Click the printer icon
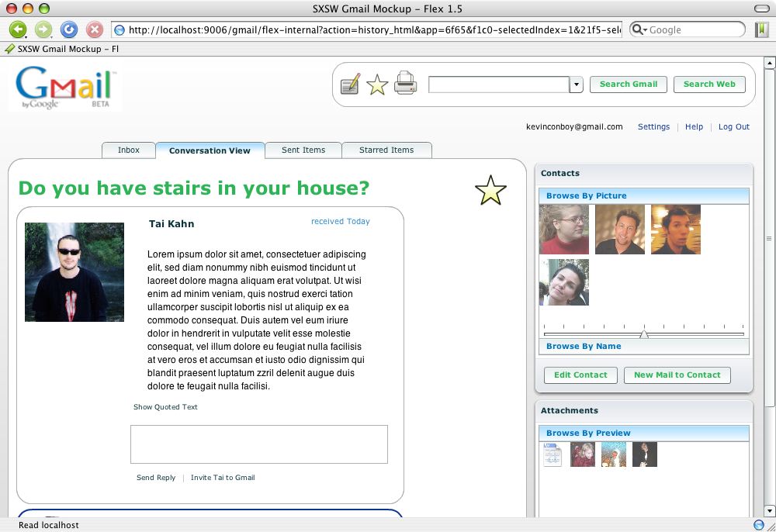The image size is (776, 532). click(x=405, y=83)
